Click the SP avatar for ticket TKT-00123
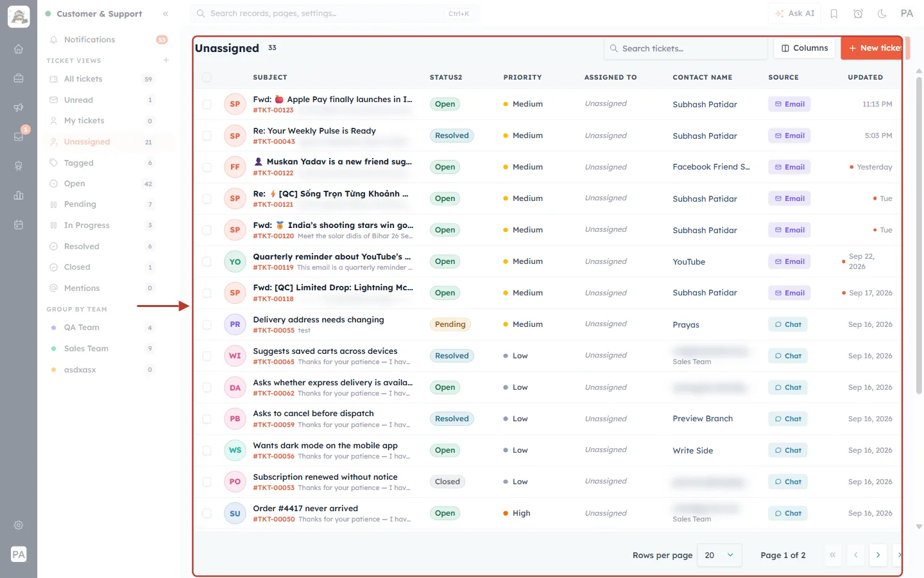The width and height of the screenshot is (924, 578). click(x=235, y=104)
